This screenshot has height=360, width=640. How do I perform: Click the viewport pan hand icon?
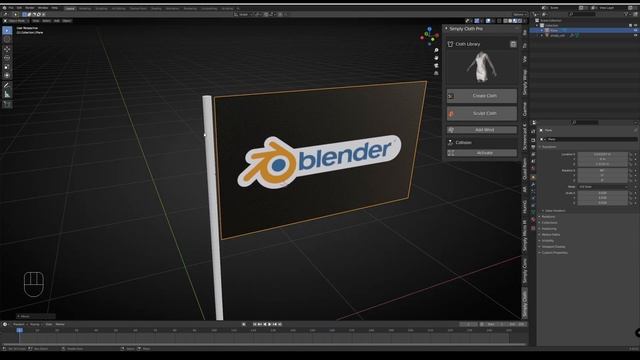pos(436,58)
